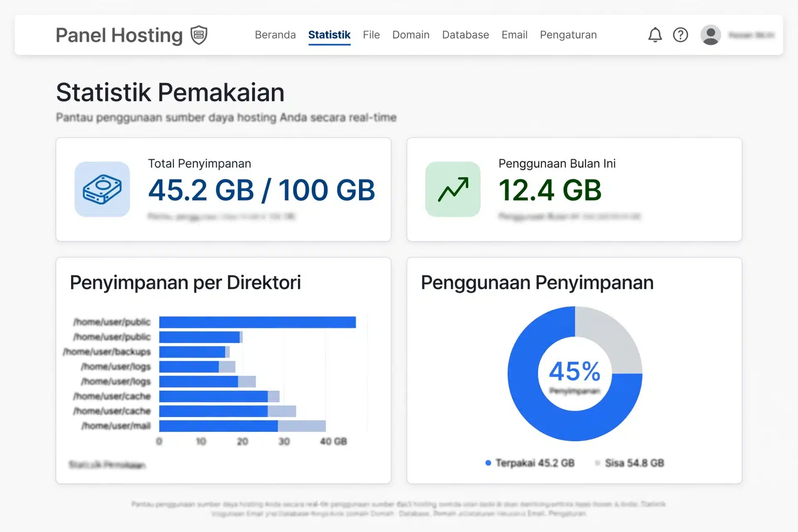Click the Panel Hosting title
798x532 pixels.
(x=119, y=35)
